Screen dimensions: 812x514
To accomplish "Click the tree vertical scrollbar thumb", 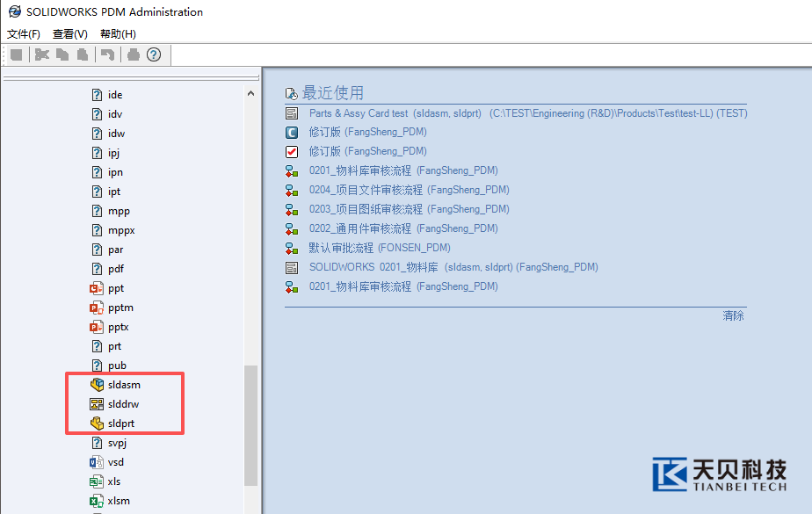I will (x=250, y=425).
